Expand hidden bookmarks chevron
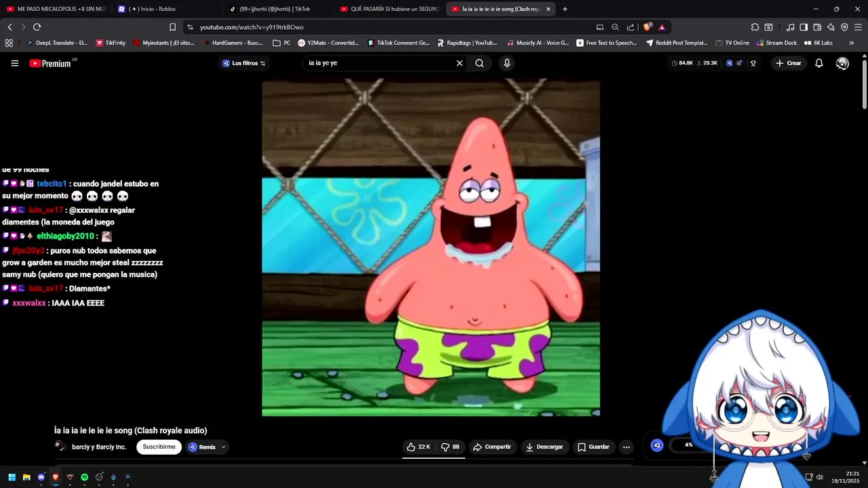 click(851, 43)
